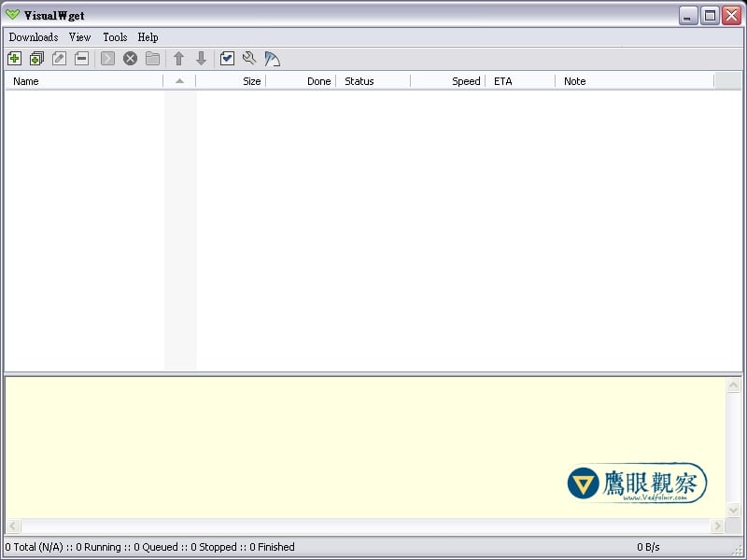747x560 pixels.
Task: Click the '0 B/s' speed status text
Action: point(648,547)
